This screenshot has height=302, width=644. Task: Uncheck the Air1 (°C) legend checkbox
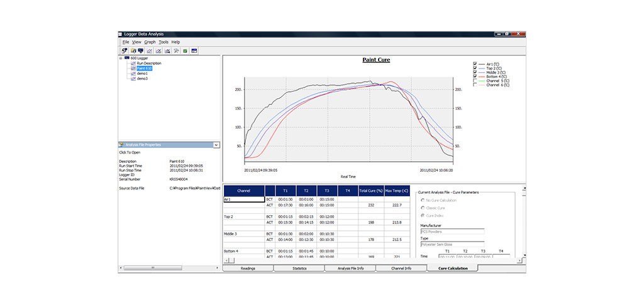[x=475, y=65]
